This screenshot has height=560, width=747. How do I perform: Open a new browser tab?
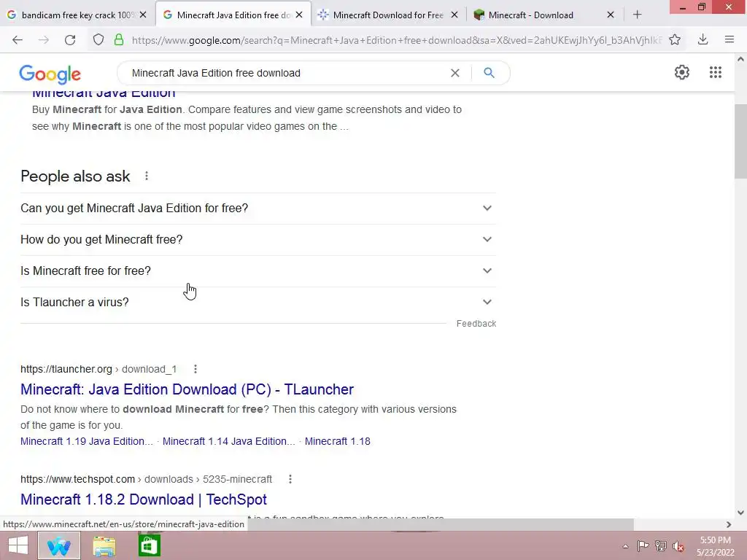tap(637, 15)
